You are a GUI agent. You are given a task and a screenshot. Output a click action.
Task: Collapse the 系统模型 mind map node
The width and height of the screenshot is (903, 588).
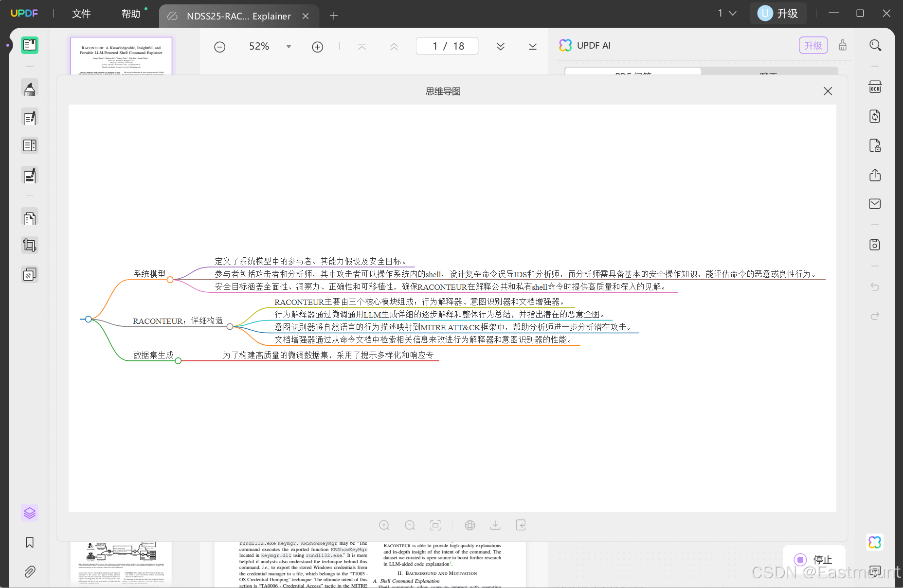[x=170, y=280]
